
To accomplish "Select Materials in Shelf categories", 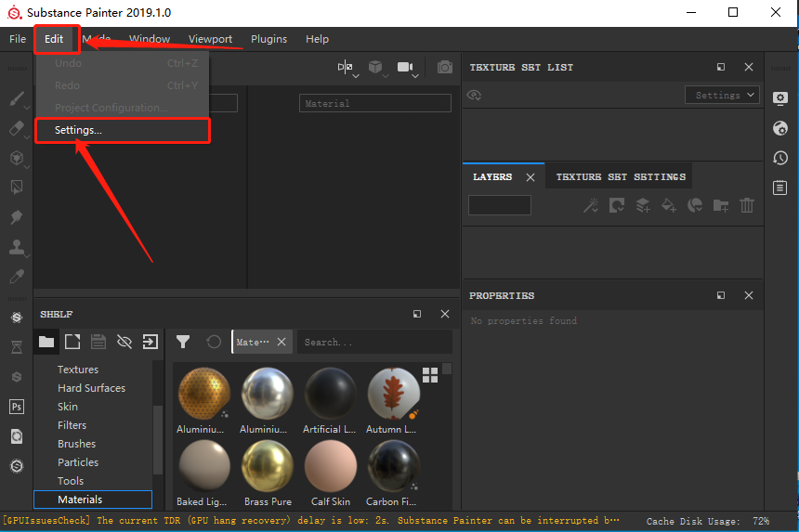I will [93, 500].
